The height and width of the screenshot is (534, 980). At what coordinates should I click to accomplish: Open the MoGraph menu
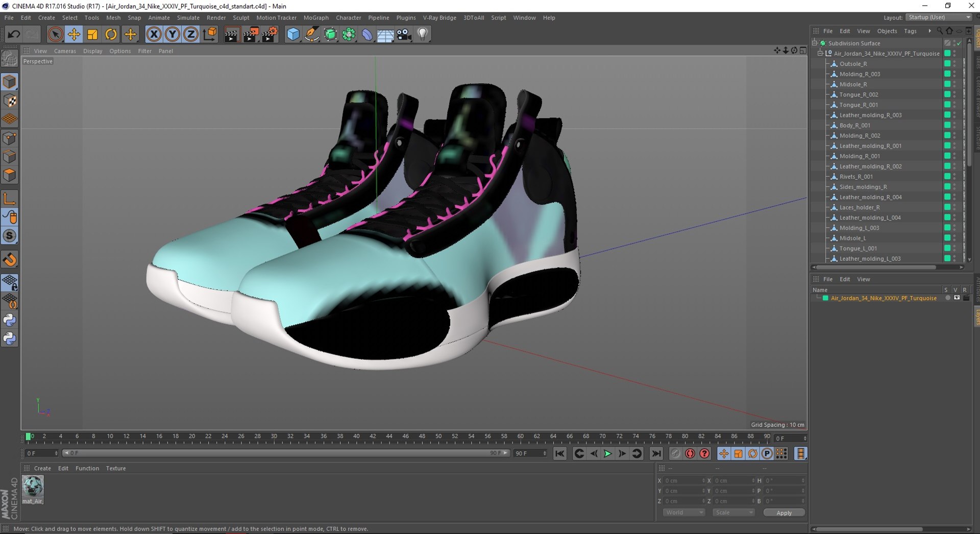tap(316, 17)
